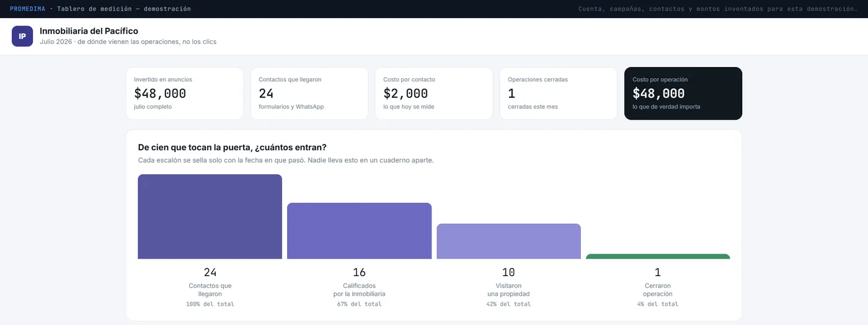Click the dark purple 'Contactos que llegaron' bar
The image size is (868, 325).
click(210, 216)
